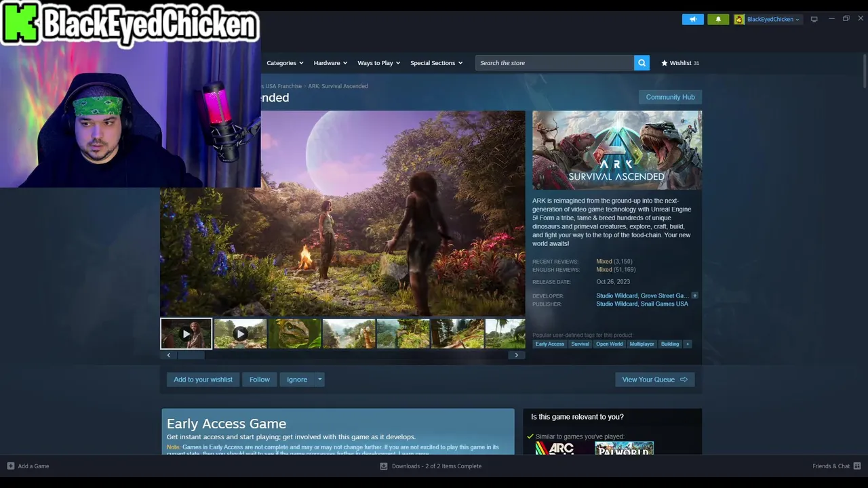Click the Early Access tag

pyautogui.click(x=549, y=344)
